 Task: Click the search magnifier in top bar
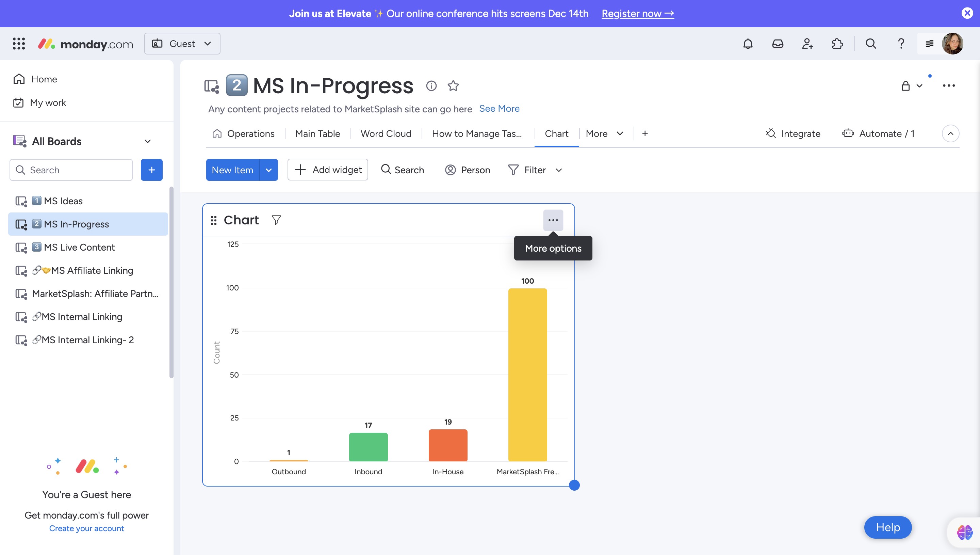pyautogui.click(x=871, y=44)
